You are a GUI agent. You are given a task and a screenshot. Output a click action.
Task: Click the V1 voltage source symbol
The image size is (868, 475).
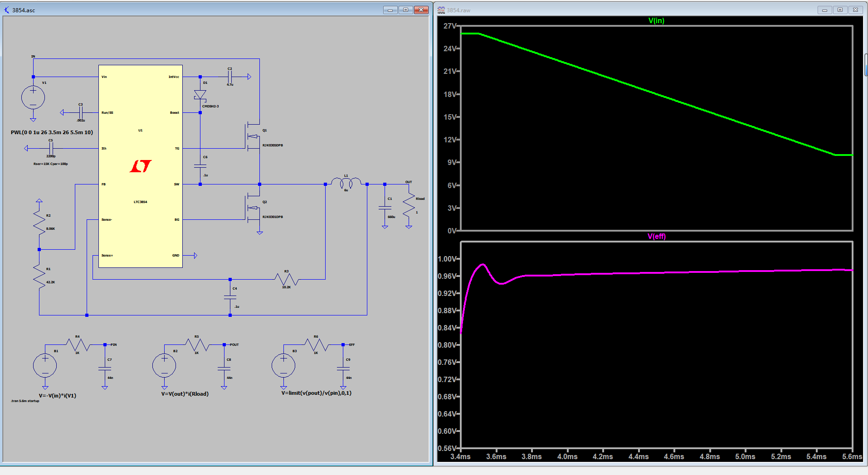pyautogui.click(x=33, y=97)
